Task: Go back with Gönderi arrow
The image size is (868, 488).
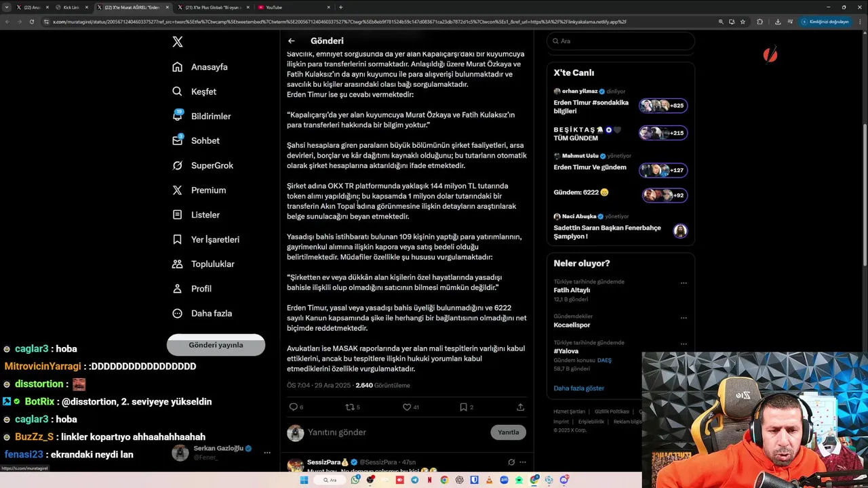Action: [291, 41]
